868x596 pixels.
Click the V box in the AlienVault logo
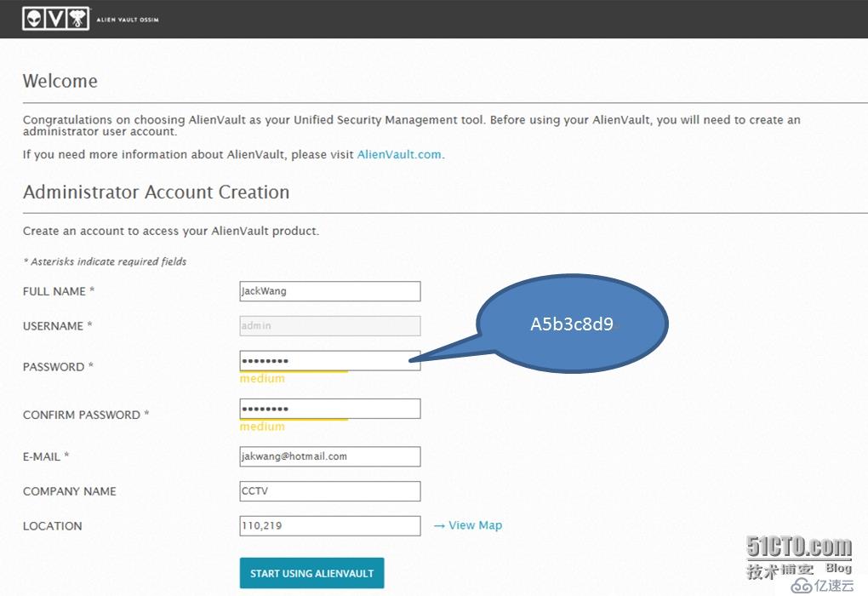(55, 19)
